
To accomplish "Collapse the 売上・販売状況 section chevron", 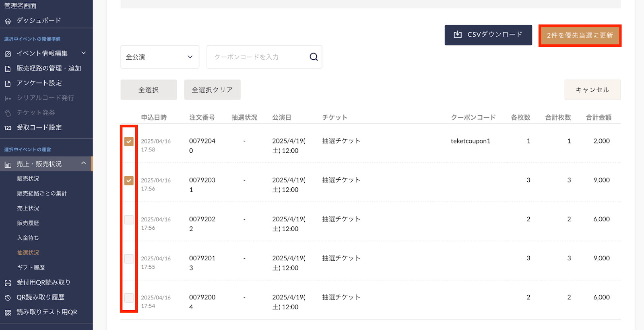I will click(x=84, y=163).
